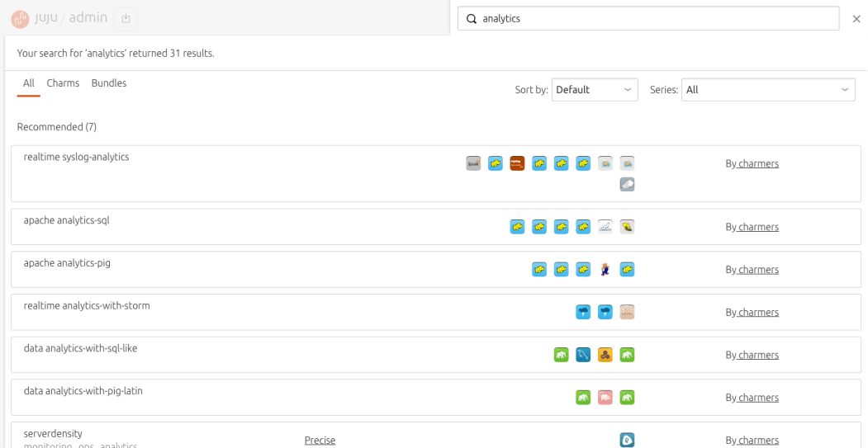Image resolution: width=868 pixels, height=448 pixels.
Task: Open the apache analytics-pig result
Action: 436,269
